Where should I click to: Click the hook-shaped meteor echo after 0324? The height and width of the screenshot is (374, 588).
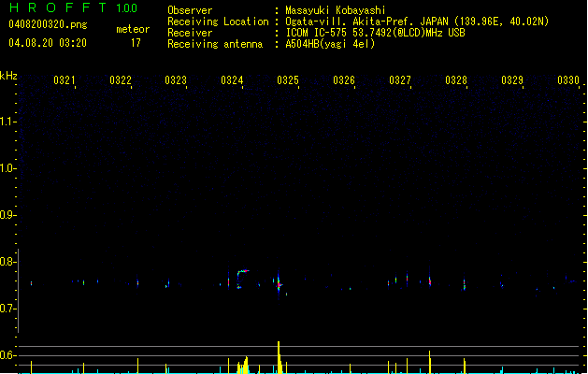click(x=242, y=279)
